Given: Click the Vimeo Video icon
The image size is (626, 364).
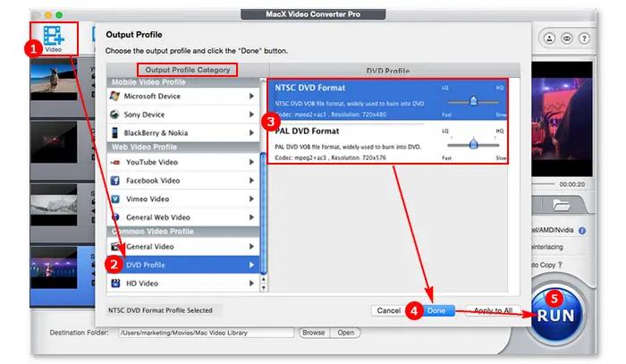Looking at the screenshot, I should click(115, 199).
